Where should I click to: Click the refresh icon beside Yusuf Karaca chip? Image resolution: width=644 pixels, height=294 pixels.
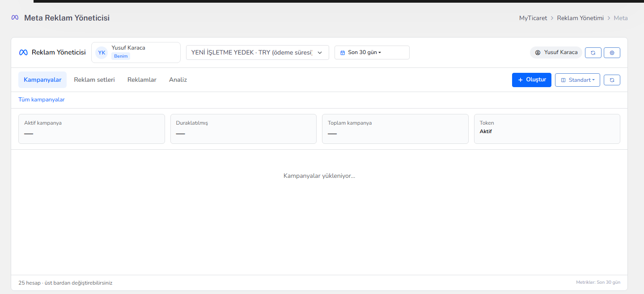[593, 53]
